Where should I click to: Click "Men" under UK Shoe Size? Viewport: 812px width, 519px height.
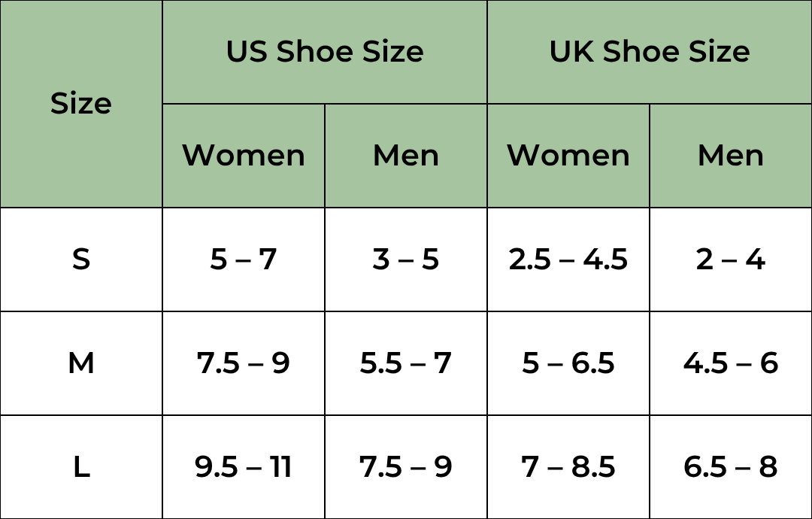click(x=731, y=156)
